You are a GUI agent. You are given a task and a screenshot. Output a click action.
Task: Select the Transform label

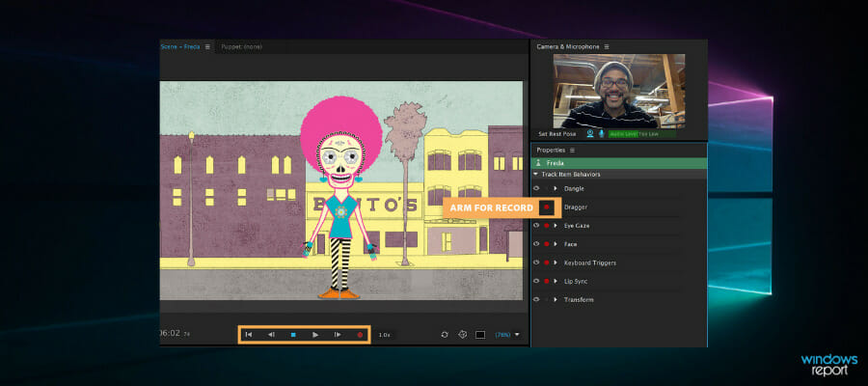pyautogui.click(x=579, y=299)
